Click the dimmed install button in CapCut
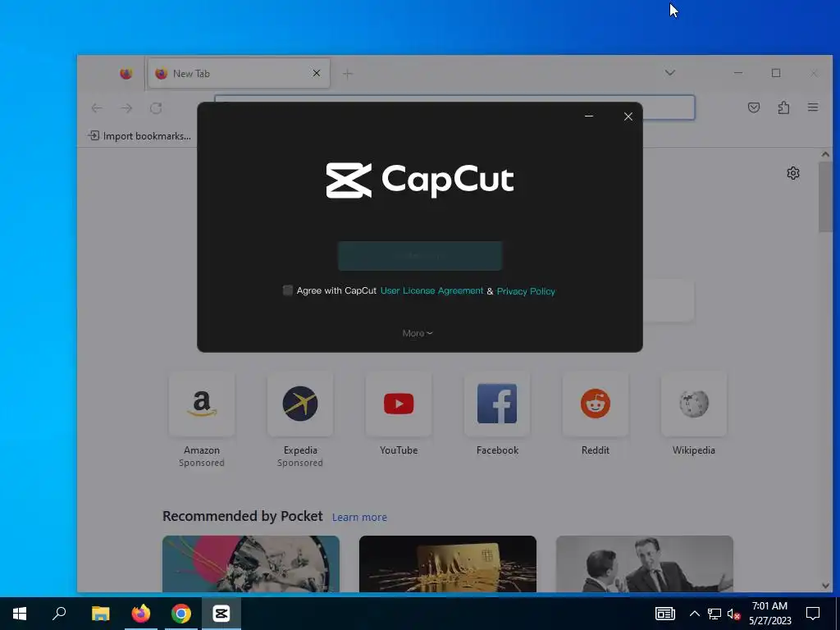Screen dimensions: 840x630 click(x=420, y=256)
